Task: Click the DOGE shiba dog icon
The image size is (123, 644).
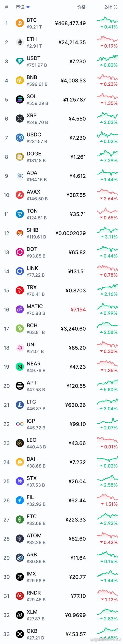Action: point(20,157)
